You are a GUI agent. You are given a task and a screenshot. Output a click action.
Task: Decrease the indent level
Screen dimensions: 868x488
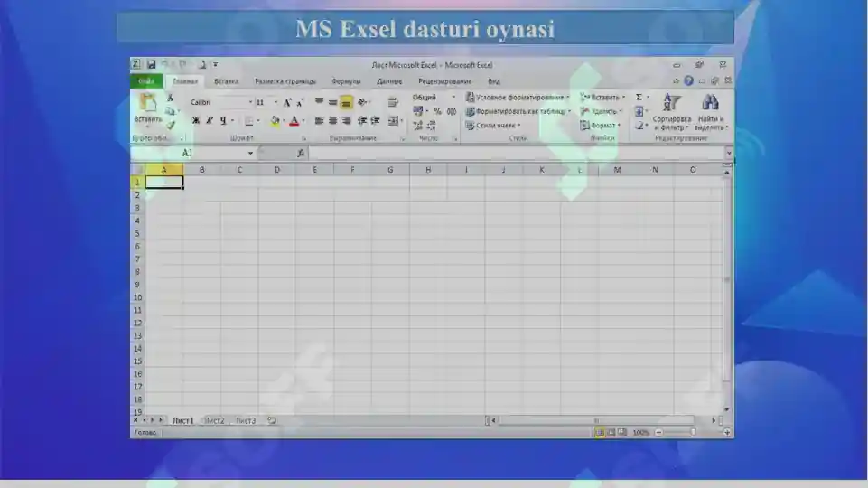362,121
